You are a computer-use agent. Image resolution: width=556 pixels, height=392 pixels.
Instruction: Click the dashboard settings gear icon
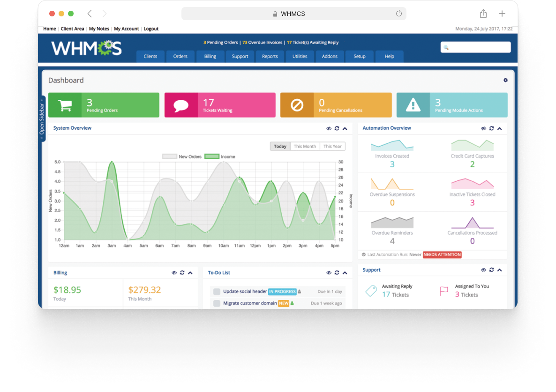pyautogui.click(x=505, y=80)
